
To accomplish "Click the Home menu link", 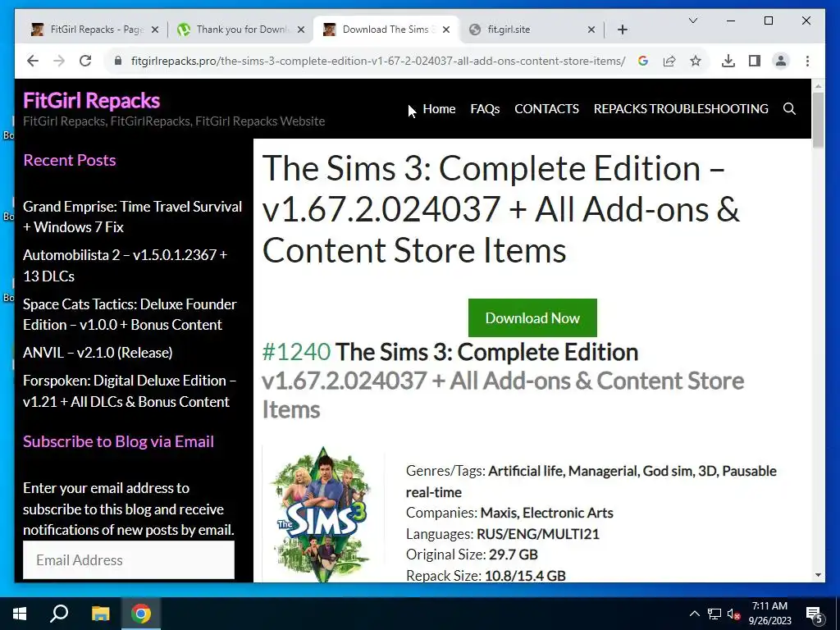I will tap(439, 109).
